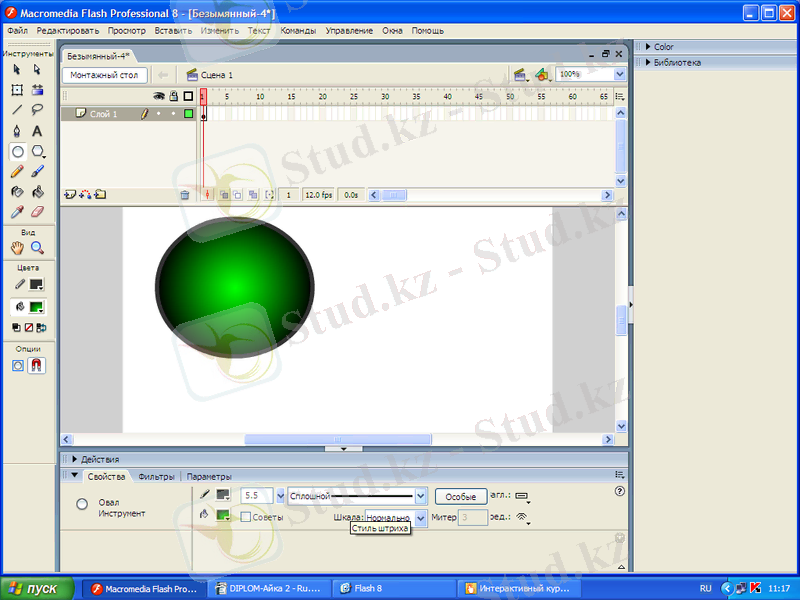Toggle the Советы stroke hinting checkbox

click(x=245, y=517)
